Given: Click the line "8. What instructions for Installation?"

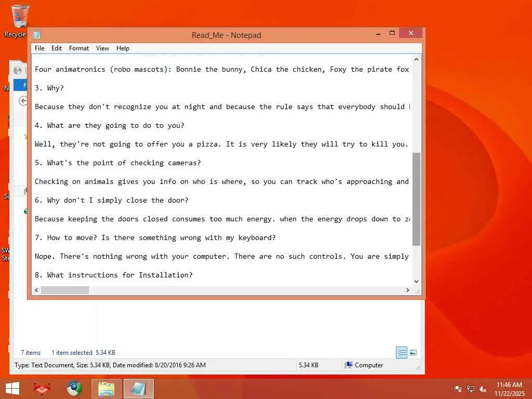Looking at the screenshot, I should click(114, 275).
